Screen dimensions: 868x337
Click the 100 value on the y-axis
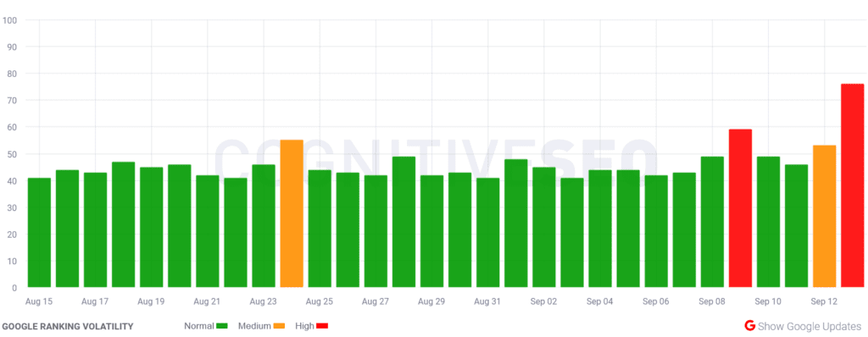pyautogui.click(x=10, y=20)
